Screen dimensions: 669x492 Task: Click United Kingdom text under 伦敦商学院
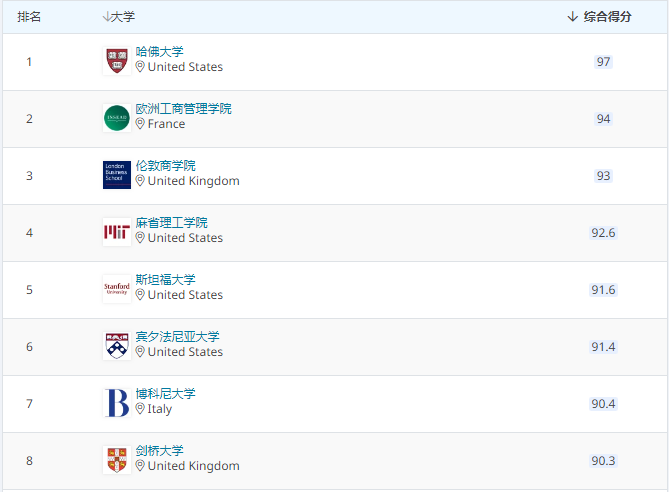194,181
